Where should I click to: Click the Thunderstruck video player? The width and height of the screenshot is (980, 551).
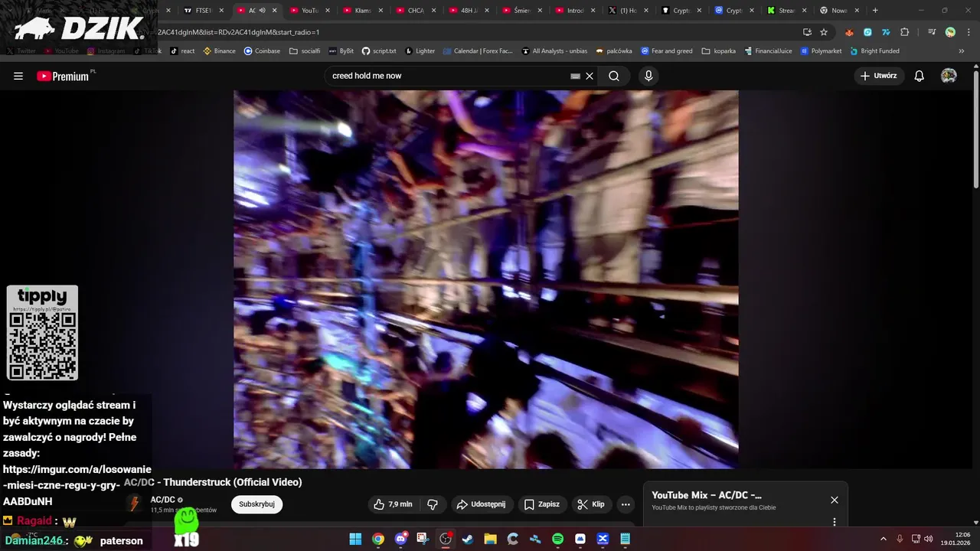click(x=485, y=279)
